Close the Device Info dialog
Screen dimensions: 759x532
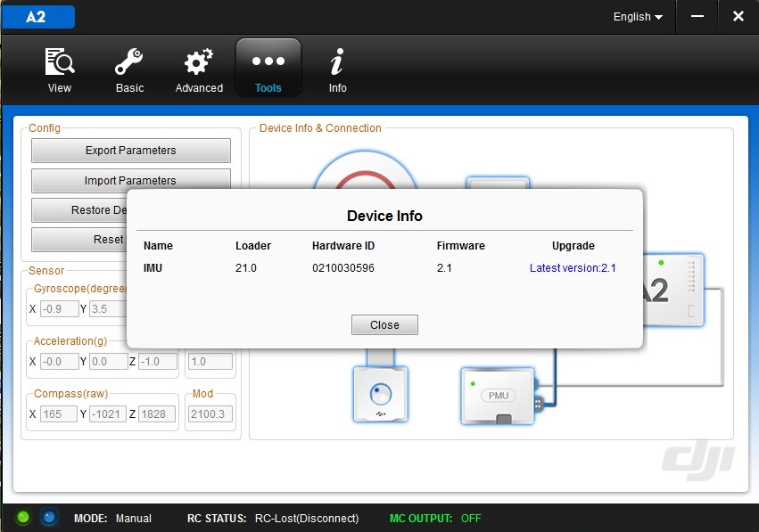(384, 324)
